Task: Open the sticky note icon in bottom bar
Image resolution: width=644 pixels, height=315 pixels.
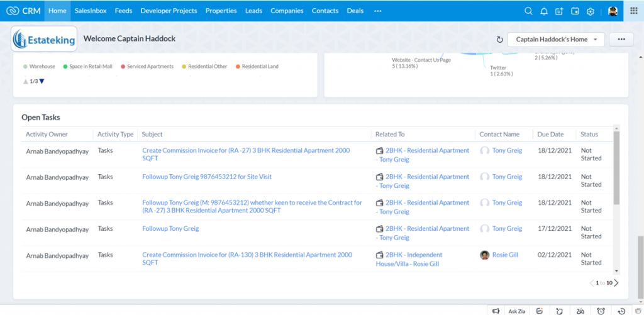Action: pos(559,311)
